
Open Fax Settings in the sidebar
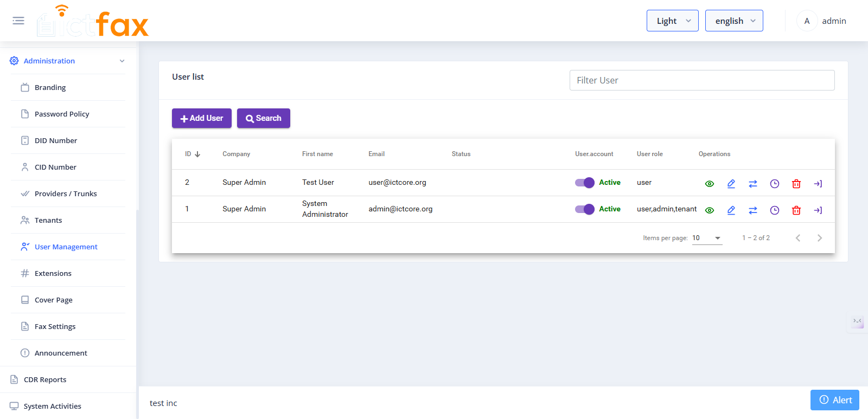55,326
